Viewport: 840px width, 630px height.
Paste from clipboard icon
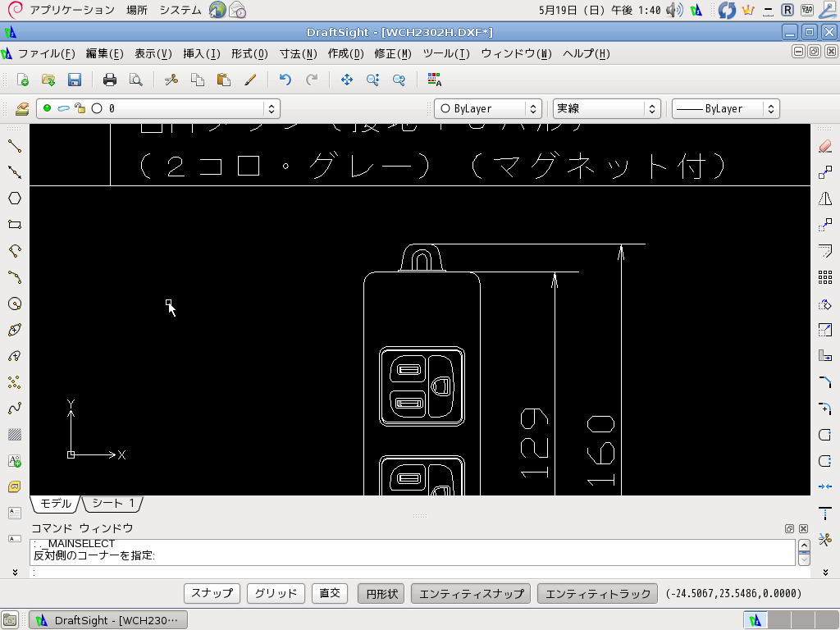[x=223, y=80]
